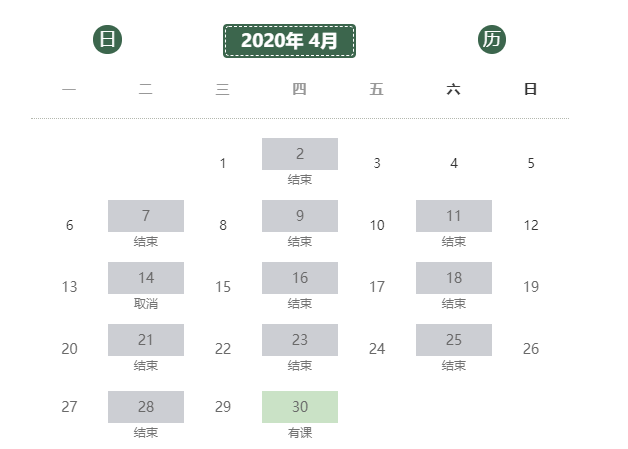Click the 六 weekday column header
The height and width of the screenshot is (449, 628).
(x=453, y=89)
